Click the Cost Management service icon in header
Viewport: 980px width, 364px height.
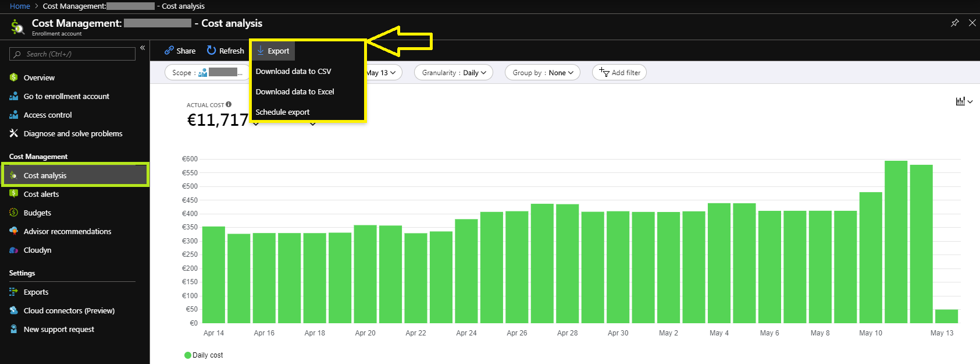pos(17,27)
